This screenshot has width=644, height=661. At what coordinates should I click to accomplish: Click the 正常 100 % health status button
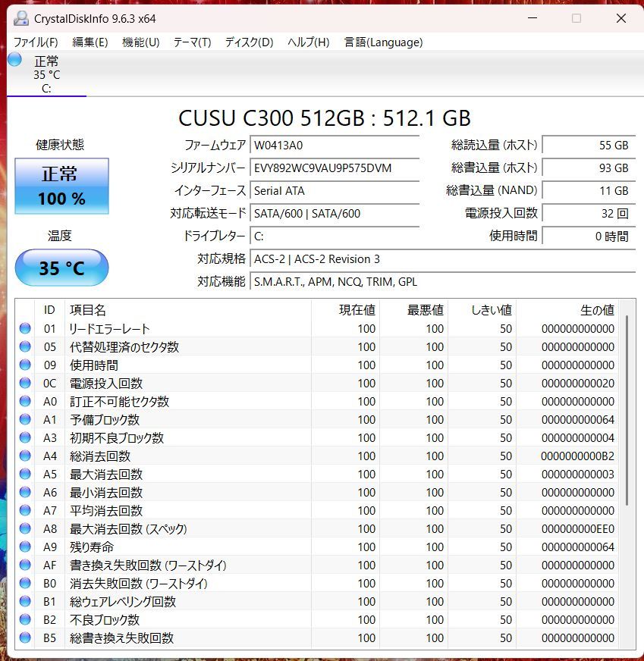point(62,186)
